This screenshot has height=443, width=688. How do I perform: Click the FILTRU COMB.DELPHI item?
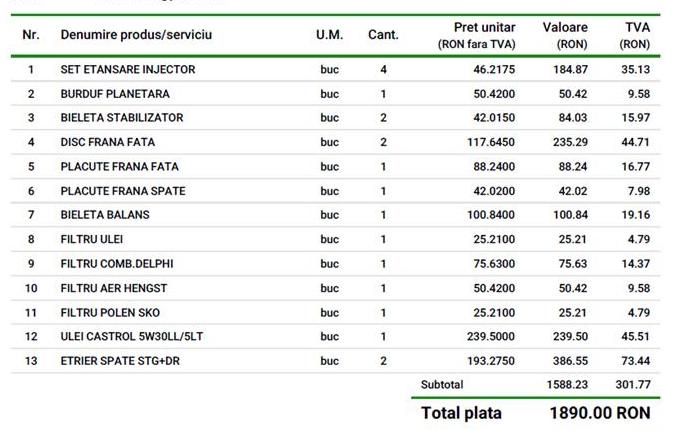(114, 264)
